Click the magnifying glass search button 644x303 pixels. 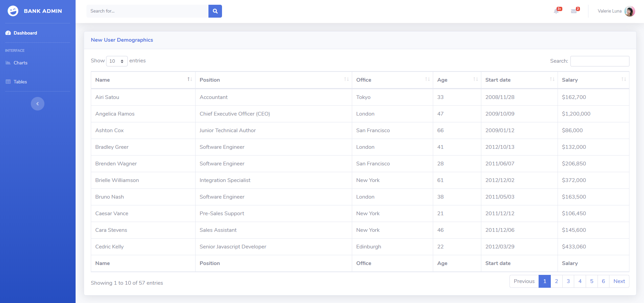pos(215,11)
